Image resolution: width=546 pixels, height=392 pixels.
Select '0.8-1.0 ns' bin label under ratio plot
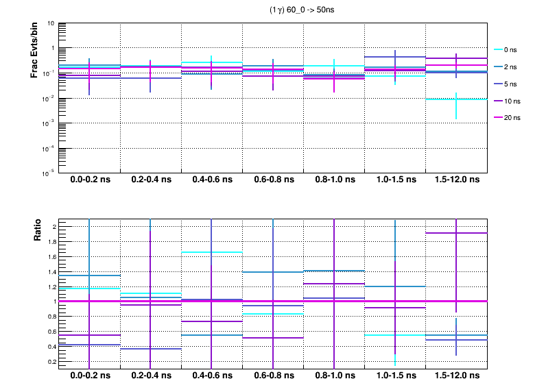(334, 376)
